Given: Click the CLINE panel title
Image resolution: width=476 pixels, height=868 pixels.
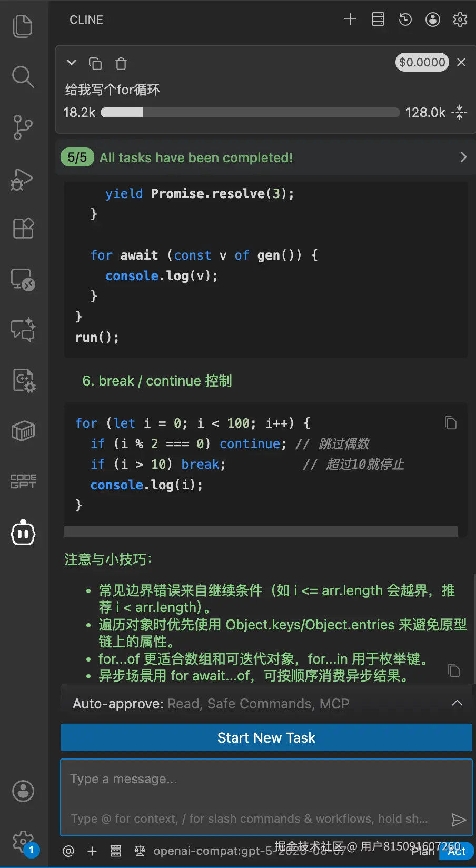Looking at the screenshot, I should coord(86,19).
